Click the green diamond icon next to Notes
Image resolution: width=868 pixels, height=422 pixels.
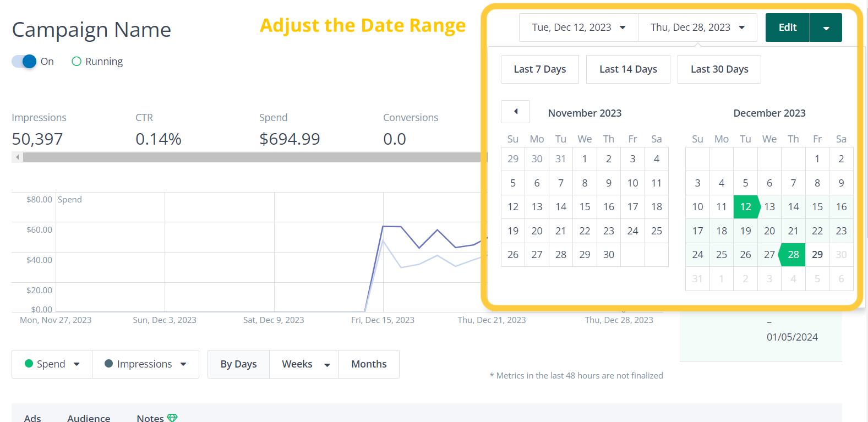click(x=172, y=418)
